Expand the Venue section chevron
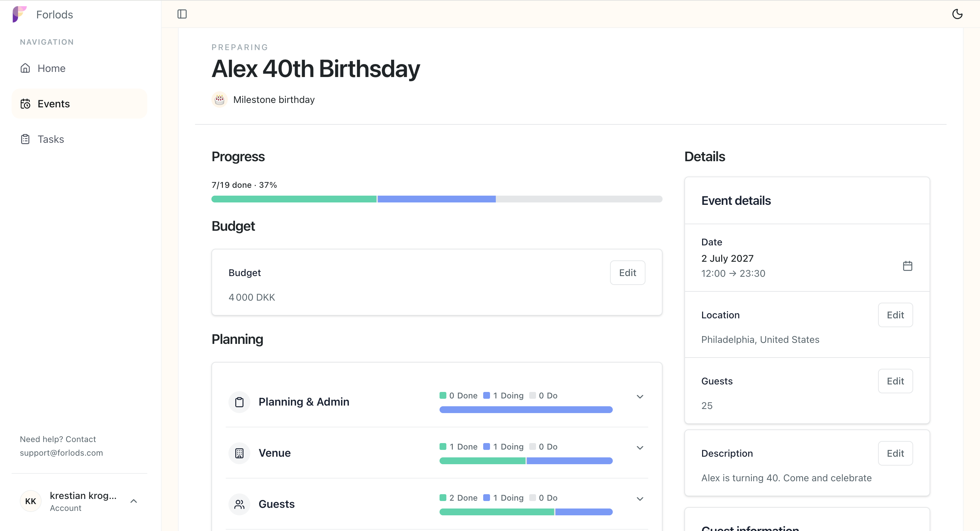This screenshot has height=531, width=980. (x=640, y=448)
